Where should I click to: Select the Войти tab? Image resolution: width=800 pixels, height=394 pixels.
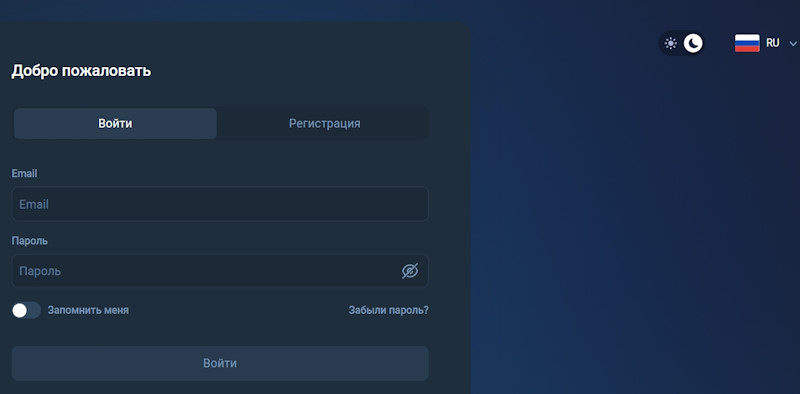click(x=115, y=124)
